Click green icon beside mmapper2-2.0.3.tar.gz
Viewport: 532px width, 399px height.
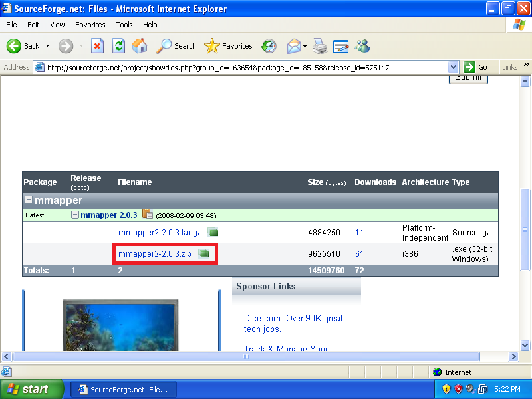pyautogui.click(x=213, y=232)
